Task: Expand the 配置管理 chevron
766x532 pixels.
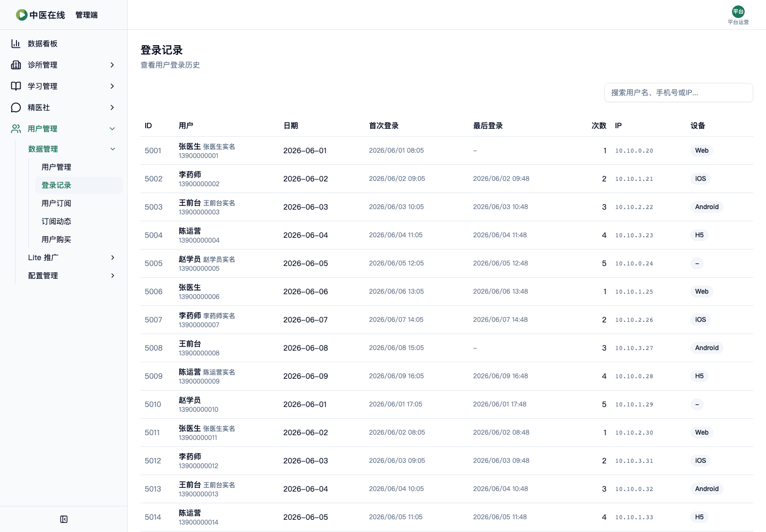Action: pos(113,276)
